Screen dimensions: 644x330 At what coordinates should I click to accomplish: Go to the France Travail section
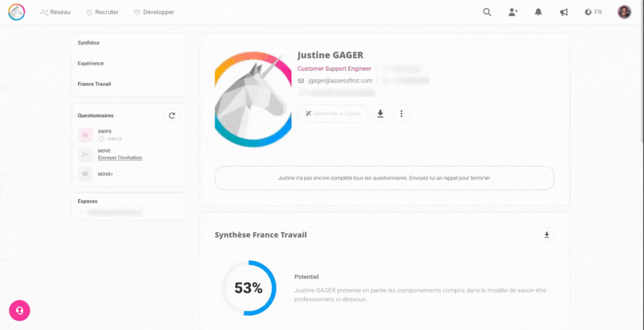[x=94, y=84]
